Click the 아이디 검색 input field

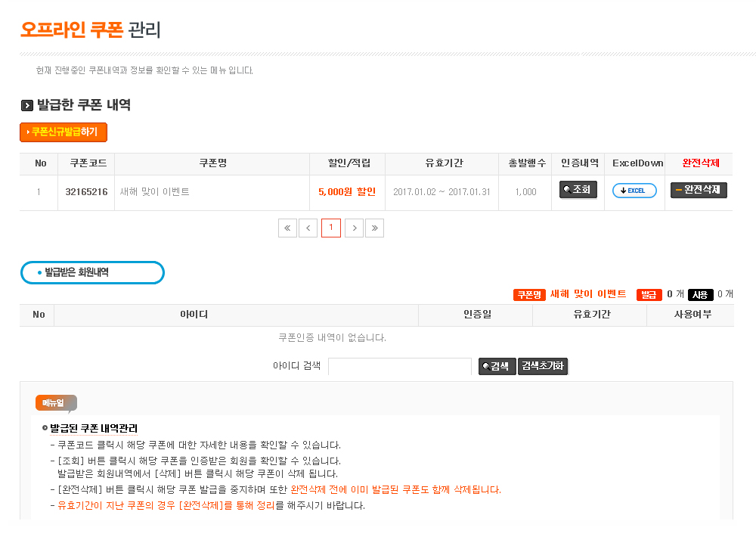(400, 367)
